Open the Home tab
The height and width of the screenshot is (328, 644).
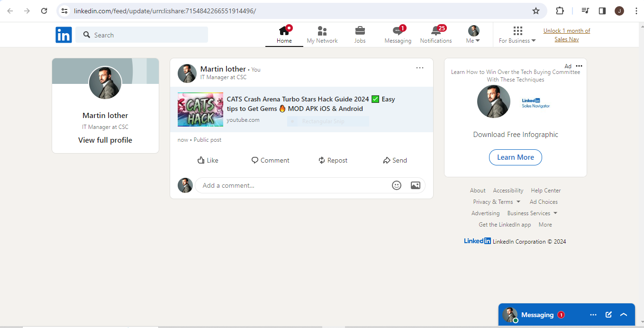[x=284, y=35]
